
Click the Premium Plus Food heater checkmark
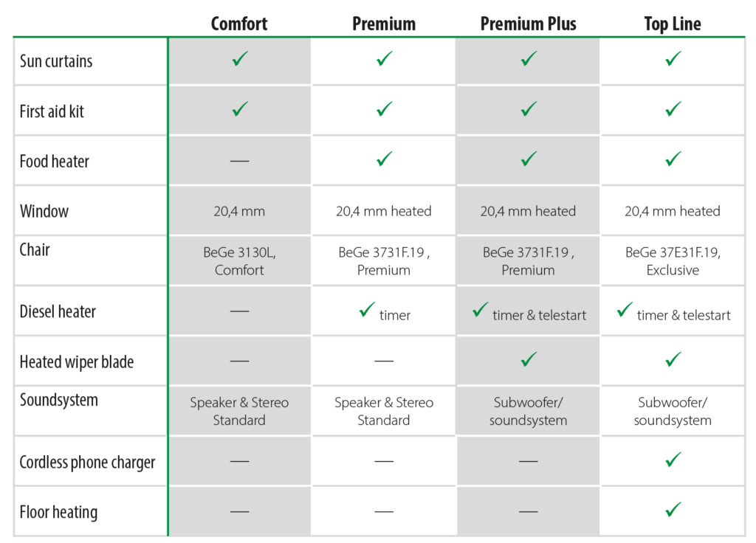[x=529, y=159]
